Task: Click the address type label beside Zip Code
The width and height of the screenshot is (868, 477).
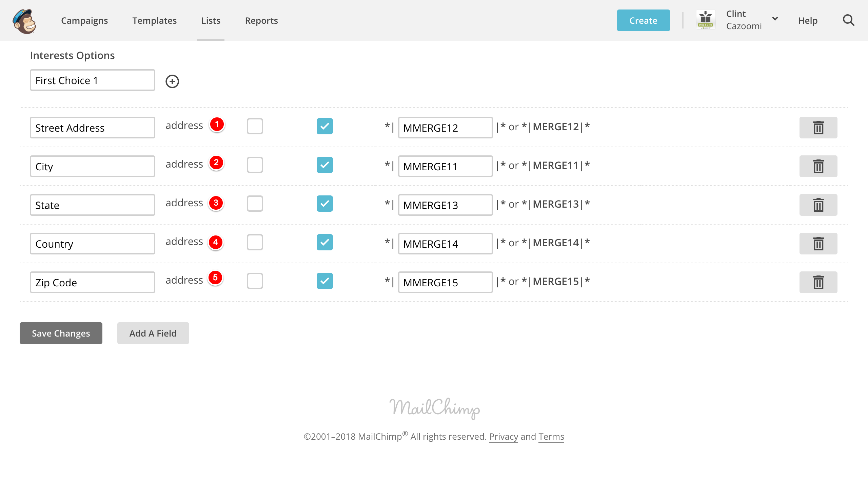Action: pyautogui.click(x=184, y=280)
